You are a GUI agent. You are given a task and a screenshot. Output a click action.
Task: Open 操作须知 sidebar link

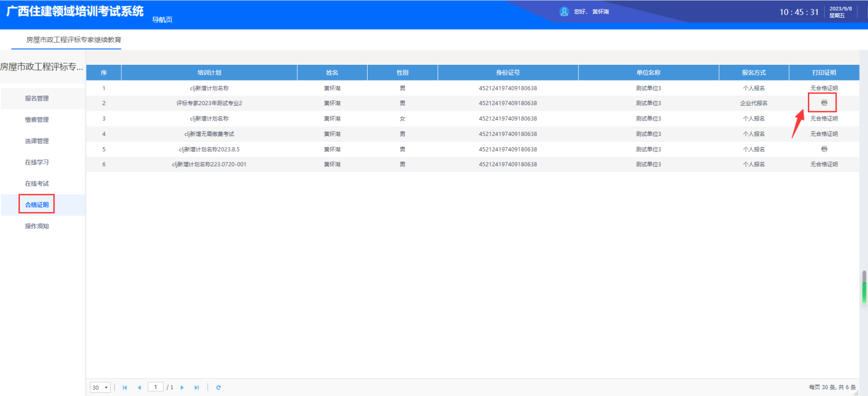pos(37,226)
